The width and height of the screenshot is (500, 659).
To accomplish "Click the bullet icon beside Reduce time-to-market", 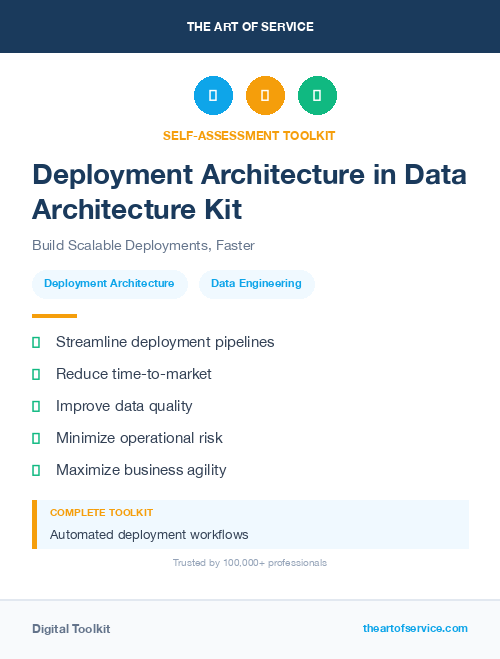I will coord(36,374).
